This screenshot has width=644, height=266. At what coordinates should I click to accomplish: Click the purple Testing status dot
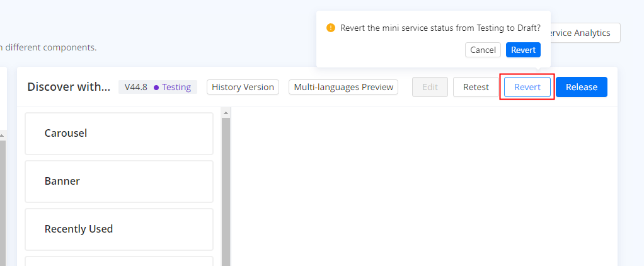[156, 87]
